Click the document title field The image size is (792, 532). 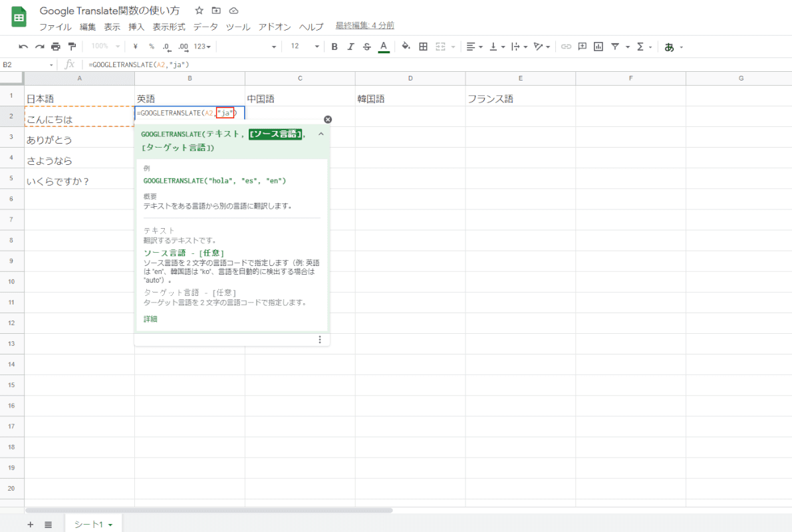pyautogui.click(x=110, y=11)
